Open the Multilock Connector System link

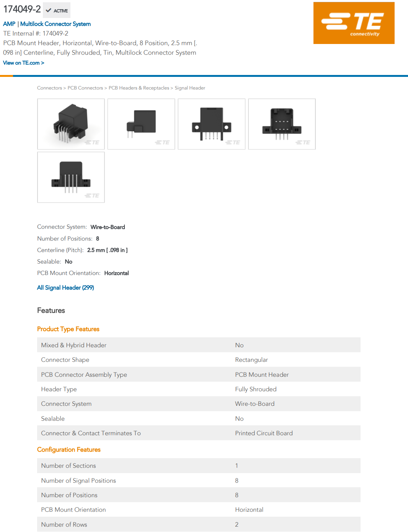click(55, 24)
